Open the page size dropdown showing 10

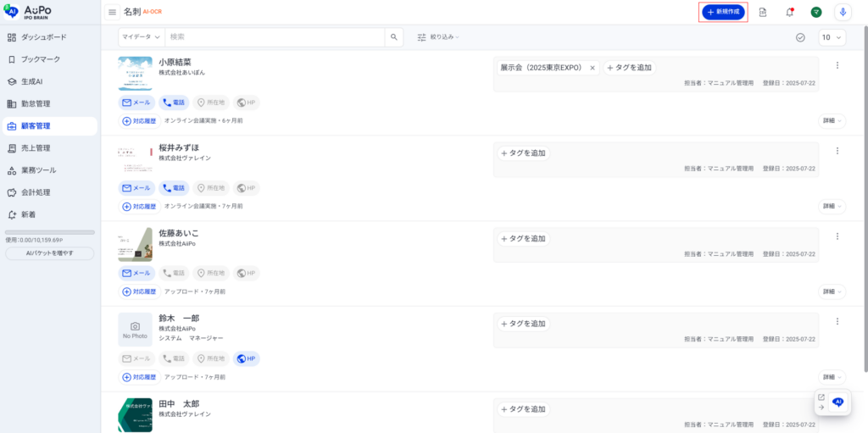click(x=832, y=37)
